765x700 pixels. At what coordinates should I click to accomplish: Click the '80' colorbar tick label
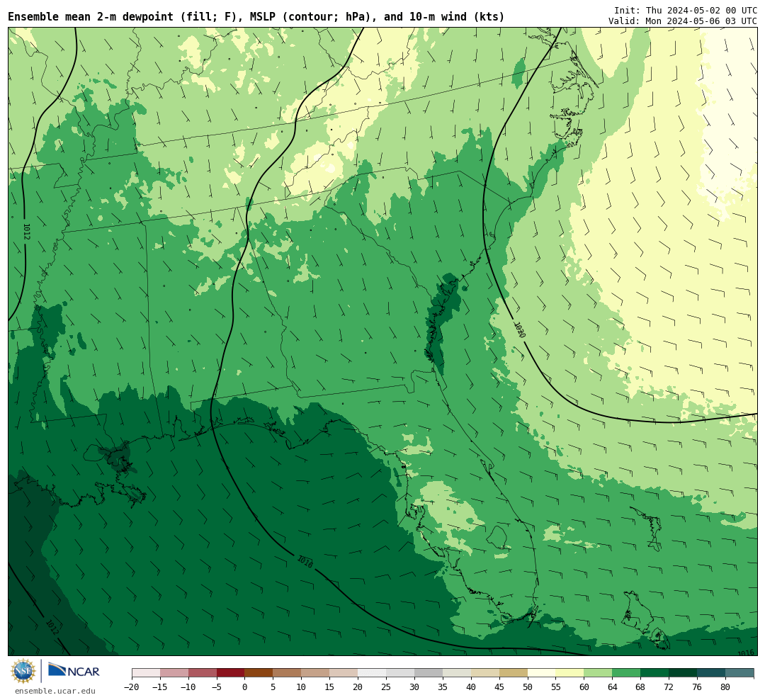[726, 687]
